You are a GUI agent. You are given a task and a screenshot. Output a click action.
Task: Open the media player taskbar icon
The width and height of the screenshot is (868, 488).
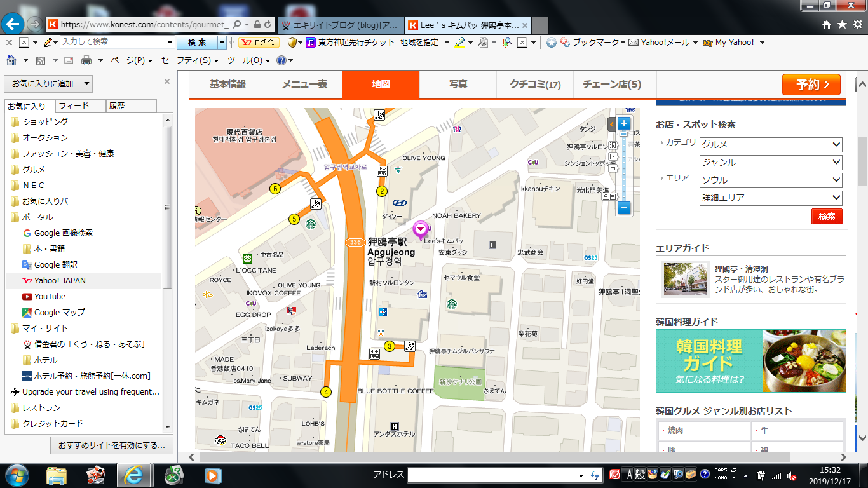point(213,475)
